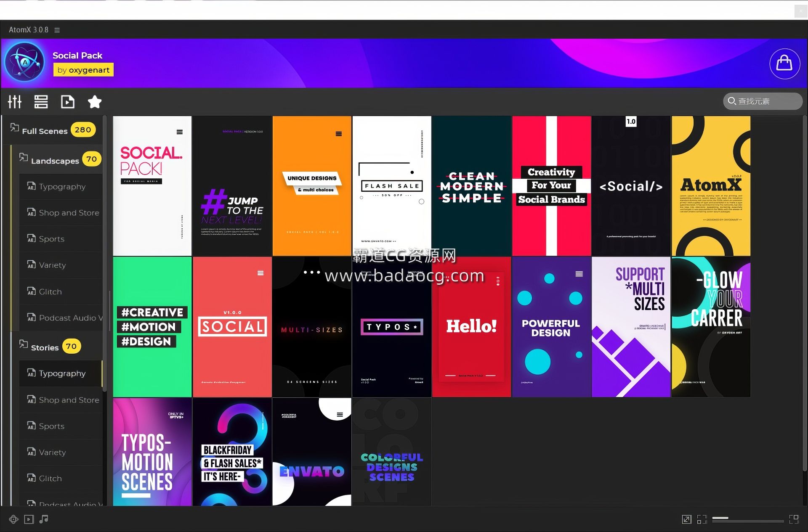Open the Flash Sale thumbnail
808x532 pixels.
point(392,186)
